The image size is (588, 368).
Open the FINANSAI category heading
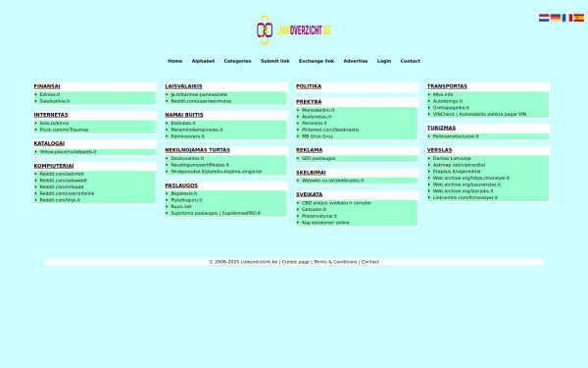(x=47, y=86)
